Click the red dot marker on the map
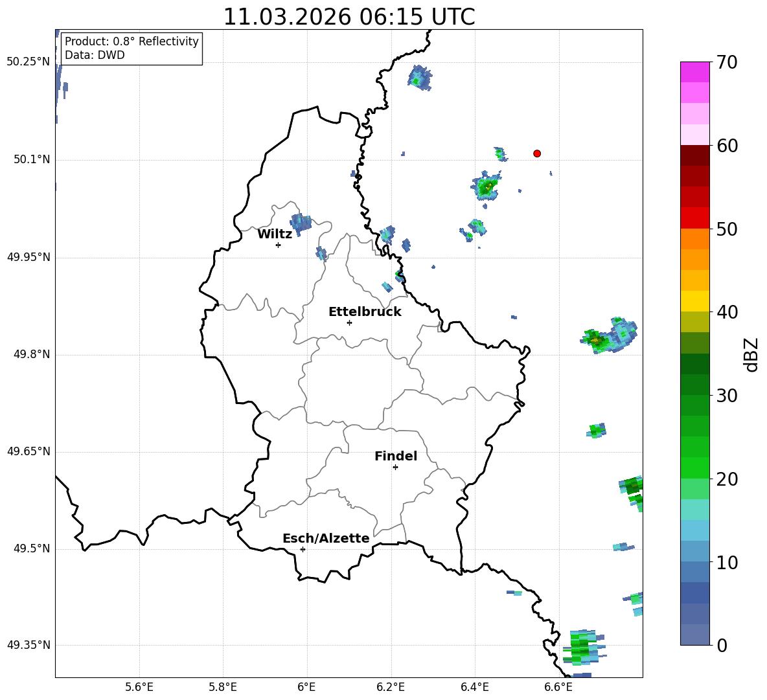 [x=537, y=153]
